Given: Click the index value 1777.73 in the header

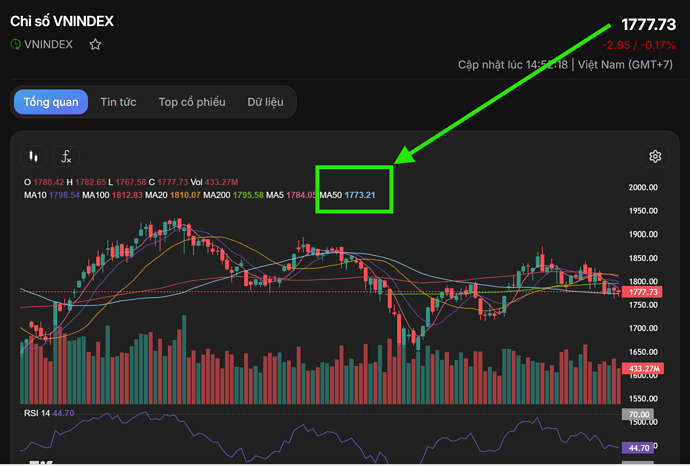Looking at the screenshot, I should 648,25.
